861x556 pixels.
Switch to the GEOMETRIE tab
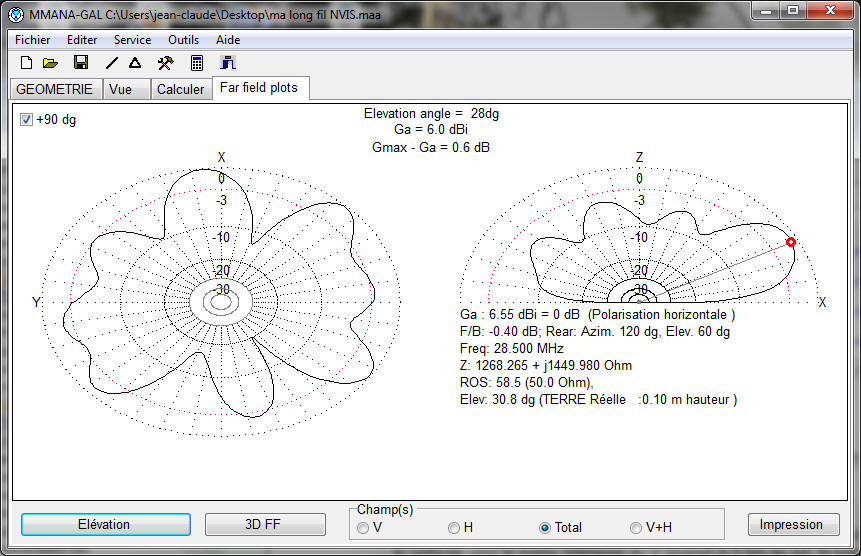tap(54, 89)
